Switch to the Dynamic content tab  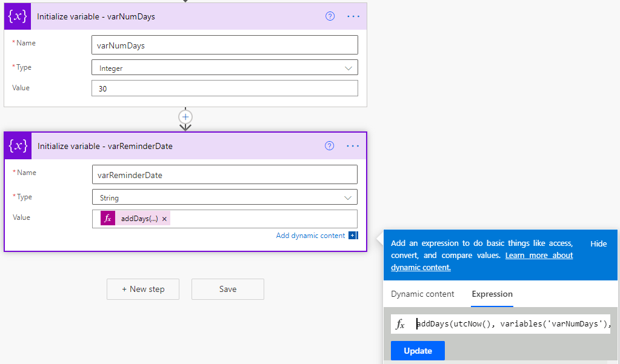pos(422,294)
